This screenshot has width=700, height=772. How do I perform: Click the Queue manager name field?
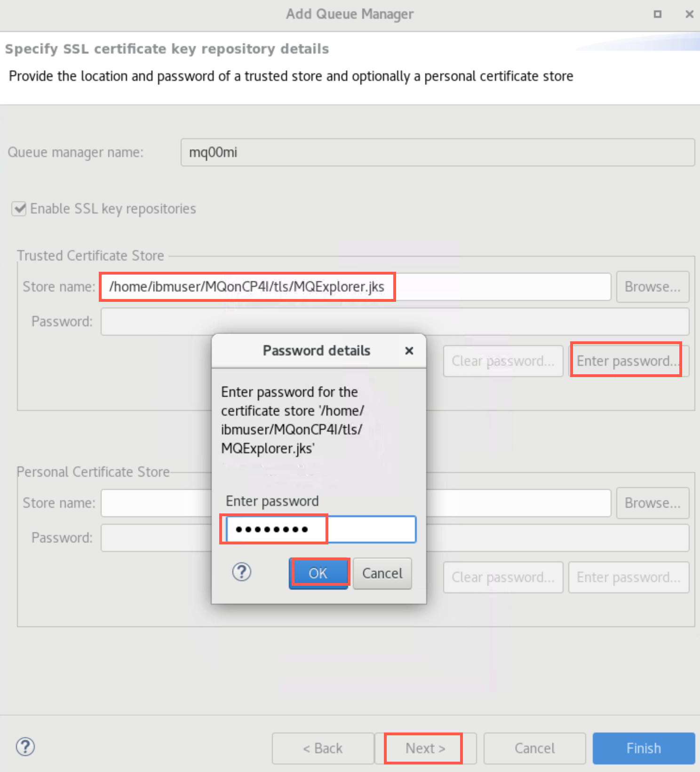coord(437,152)
